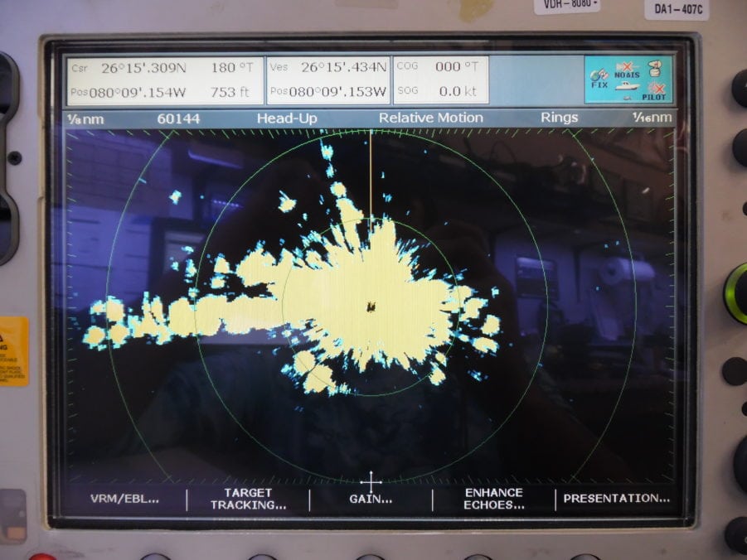Select cursor bearing 180 °T
The width and height of the screenshot is (747, 560).
(x=232, y=68)
